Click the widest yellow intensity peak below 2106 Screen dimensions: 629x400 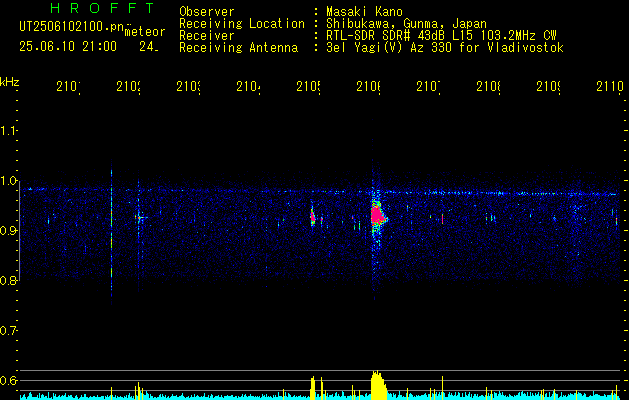pos(377,386)
